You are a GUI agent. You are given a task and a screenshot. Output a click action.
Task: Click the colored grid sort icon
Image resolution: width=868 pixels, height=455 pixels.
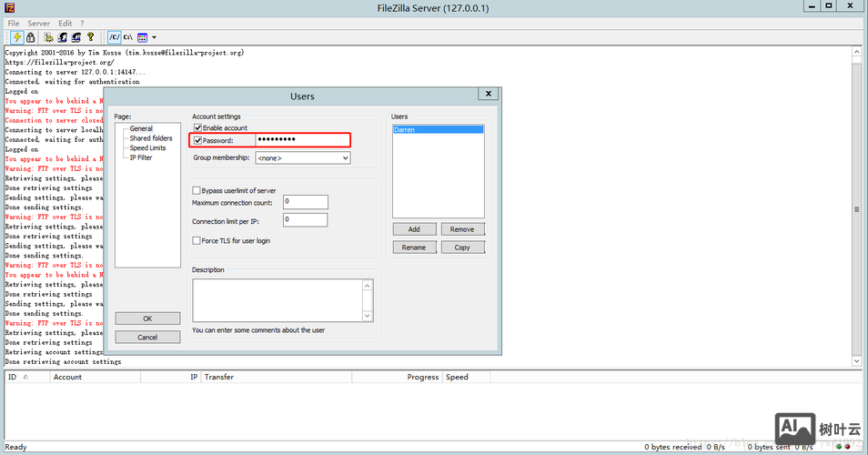pos(143,37)
